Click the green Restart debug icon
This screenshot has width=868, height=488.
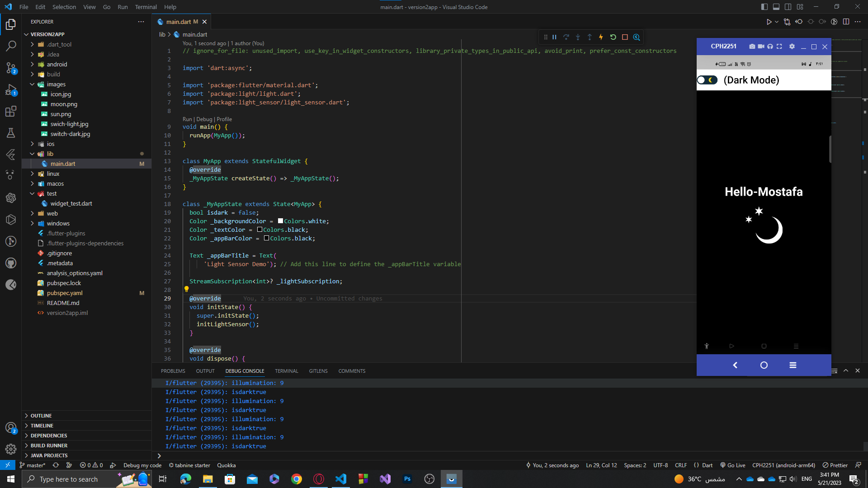[613, 37]
